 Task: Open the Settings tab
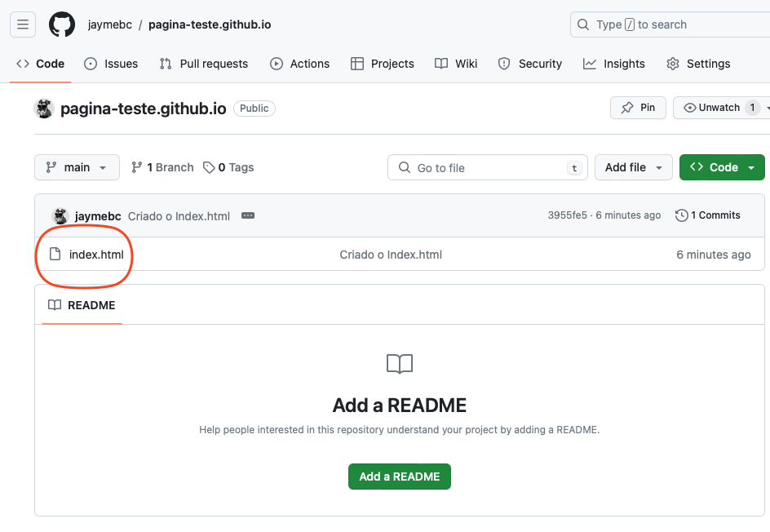tap(698, 64)
